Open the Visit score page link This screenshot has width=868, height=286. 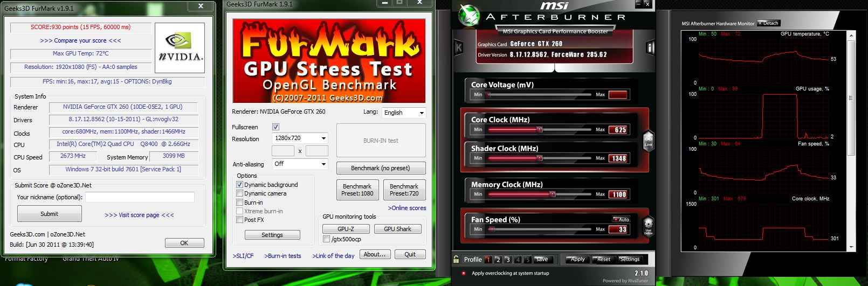139,215
